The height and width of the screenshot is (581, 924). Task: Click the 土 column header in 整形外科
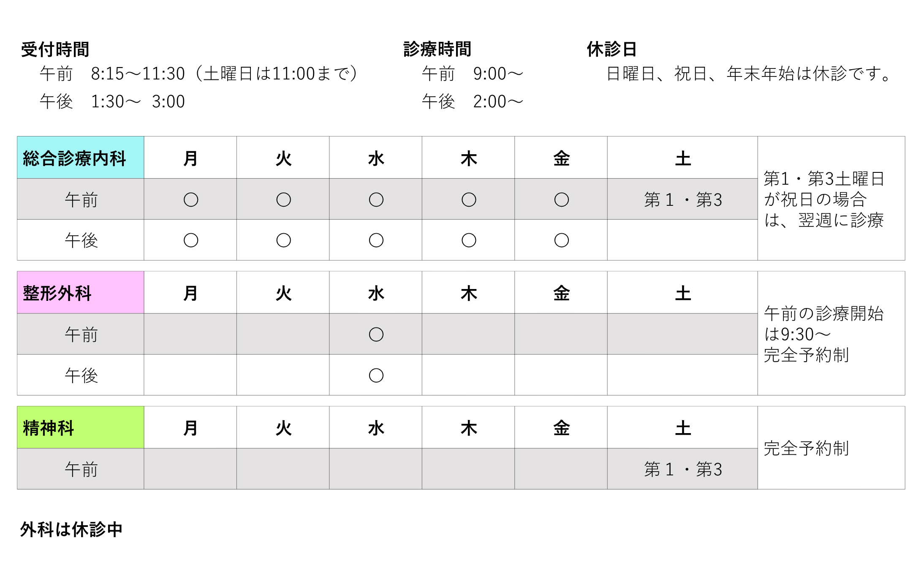(x=682, y=293)
